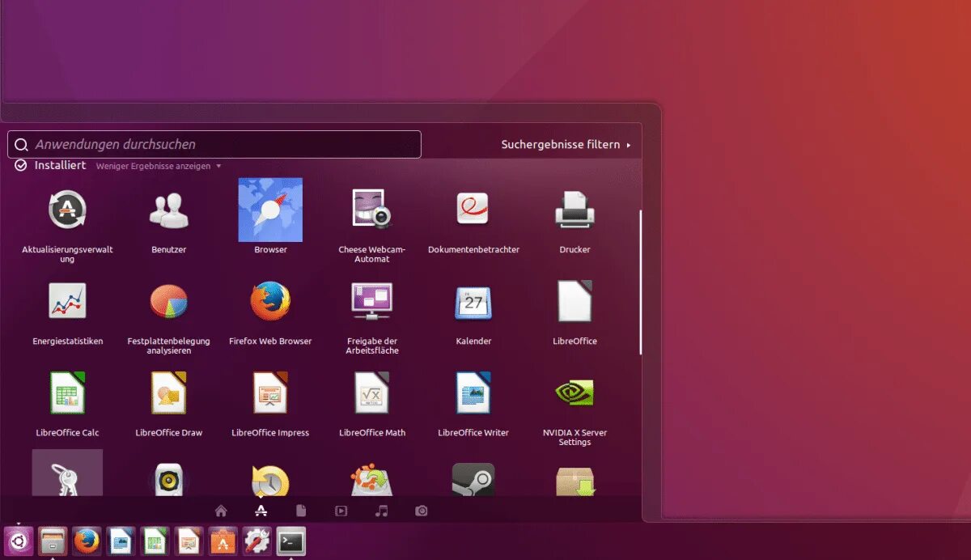This screenshot has height=560, width=971.
Task: Switch to the Photos lens
Action: 422,511
